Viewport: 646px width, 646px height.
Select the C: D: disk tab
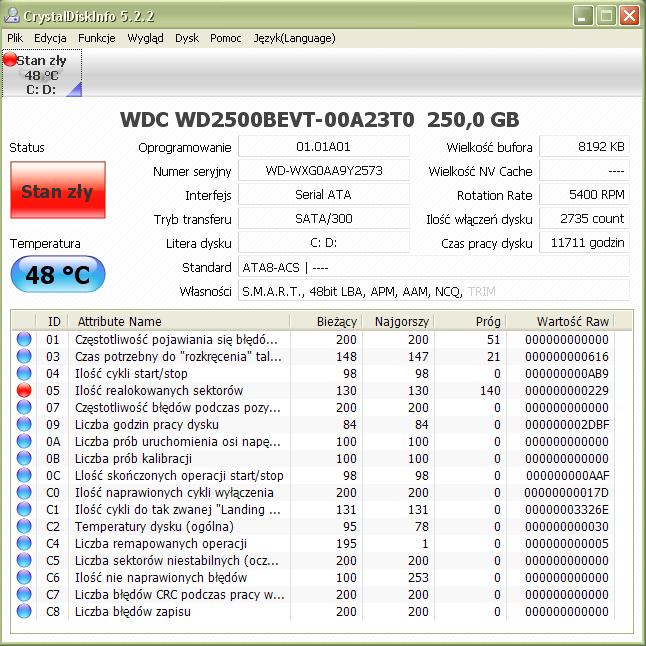pyautogui.click(x=42, y=73)
